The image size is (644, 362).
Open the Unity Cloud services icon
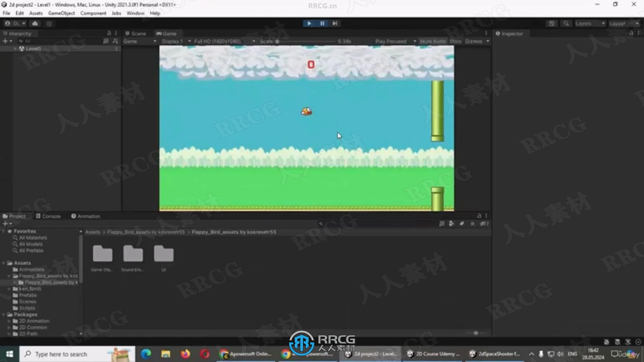pos(35,23)
